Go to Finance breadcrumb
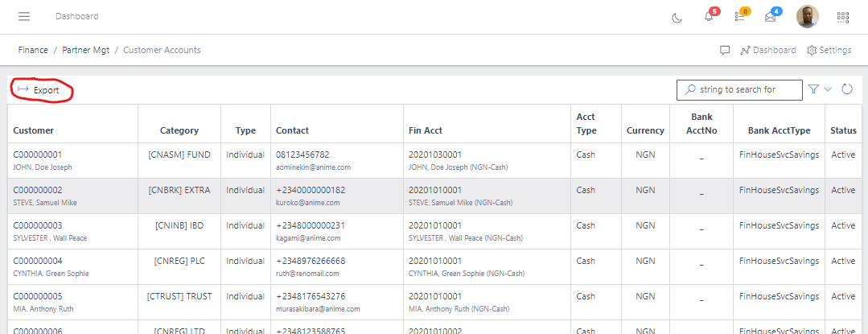868x334 pixels. pyautogui.click(x=33, y=50)
